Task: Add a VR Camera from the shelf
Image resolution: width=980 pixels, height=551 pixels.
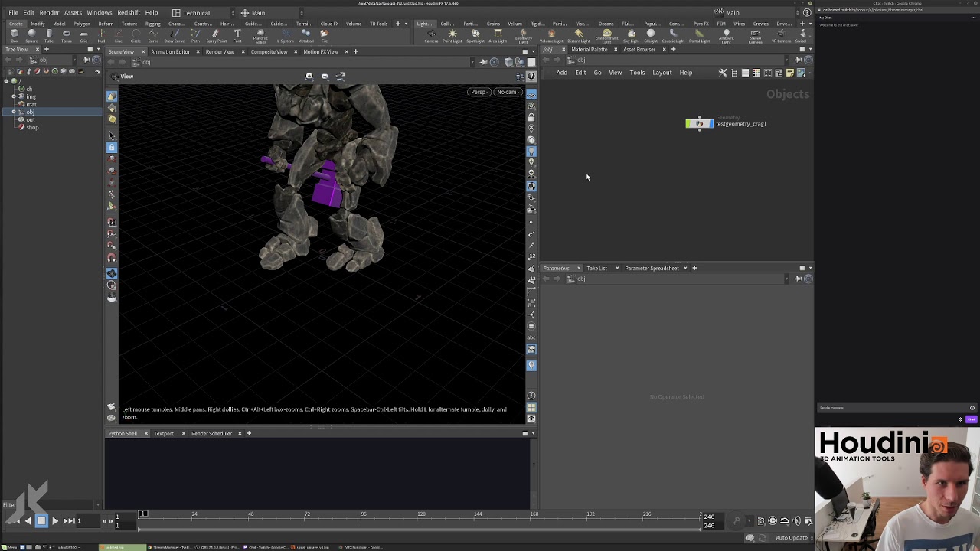Action: (x=780, y=35)
